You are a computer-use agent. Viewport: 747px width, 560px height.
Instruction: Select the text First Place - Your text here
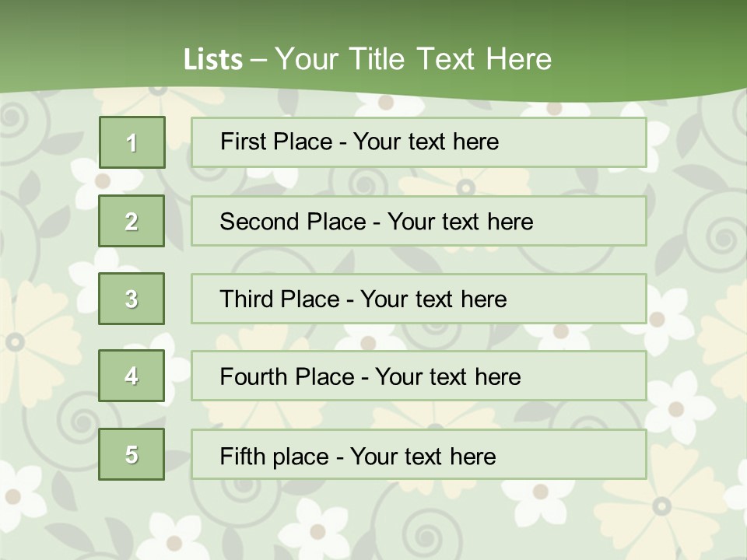pos(359,142)
